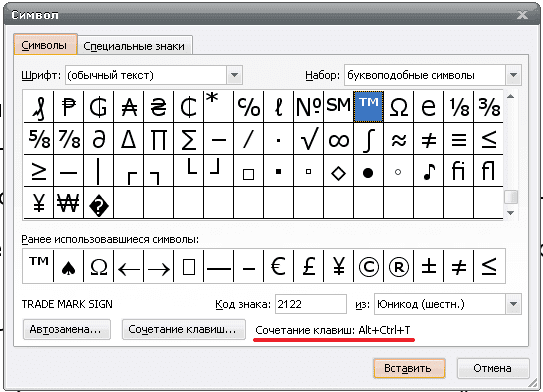The width and height of the screenshot is (543, 392).
Task: Select the service mark SM symbol
Action: pos(338,106)
